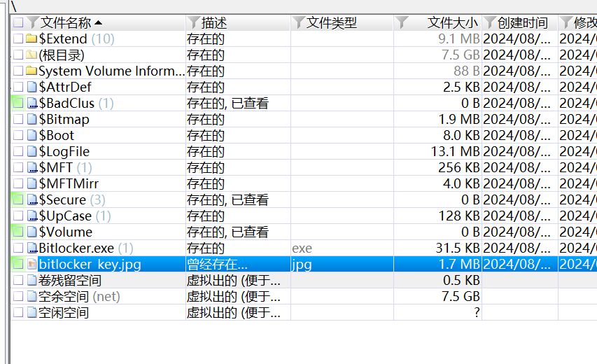Toggle the green checkbox for $Secure
This screenshot has width=597, height=364.
click(18, 199)
